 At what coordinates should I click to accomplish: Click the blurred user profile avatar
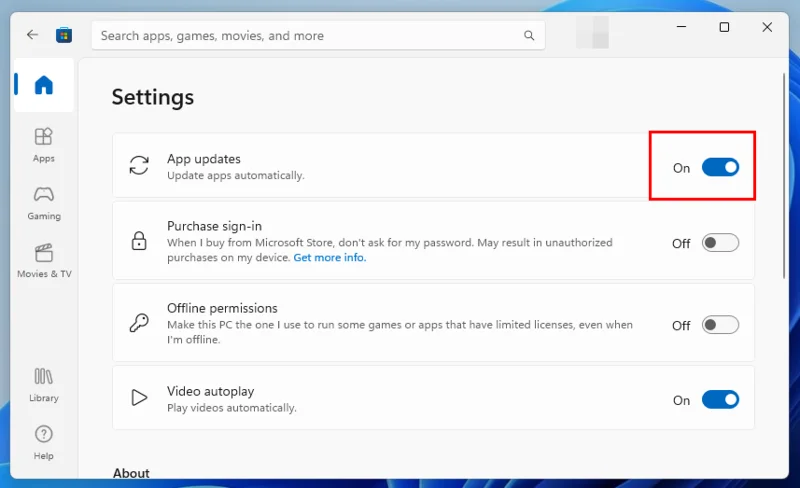(x=592, y=35)
